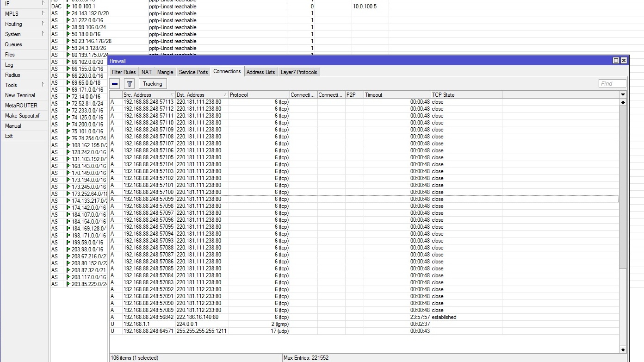Sort by the Dst. Address column header
The image size is (644, 362).
[x=202, y=94]
